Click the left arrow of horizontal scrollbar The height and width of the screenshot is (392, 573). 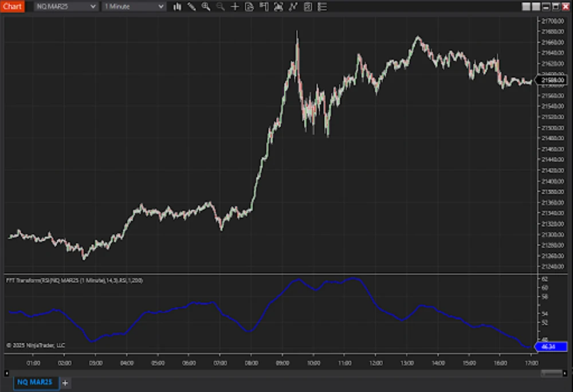tap(6, 373)
